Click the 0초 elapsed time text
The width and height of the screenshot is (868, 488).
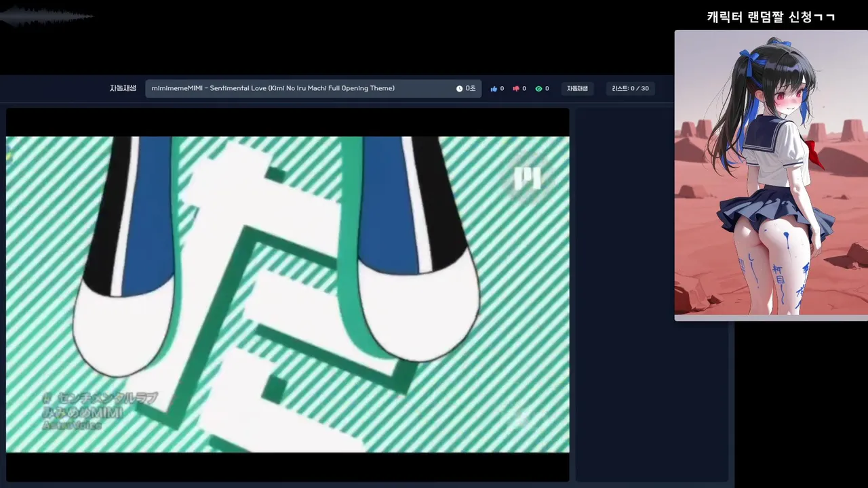pyautogui.click(x=470, y=89)
